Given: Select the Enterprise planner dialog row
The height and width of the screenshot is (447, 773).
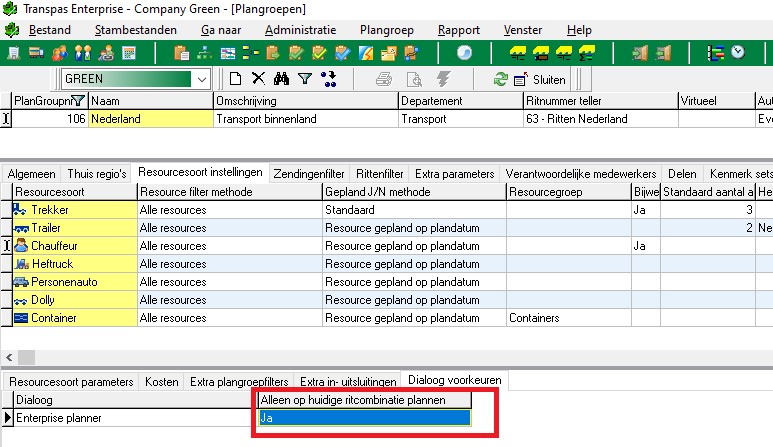Looking at the screenshot, I should tap(130, 418).
